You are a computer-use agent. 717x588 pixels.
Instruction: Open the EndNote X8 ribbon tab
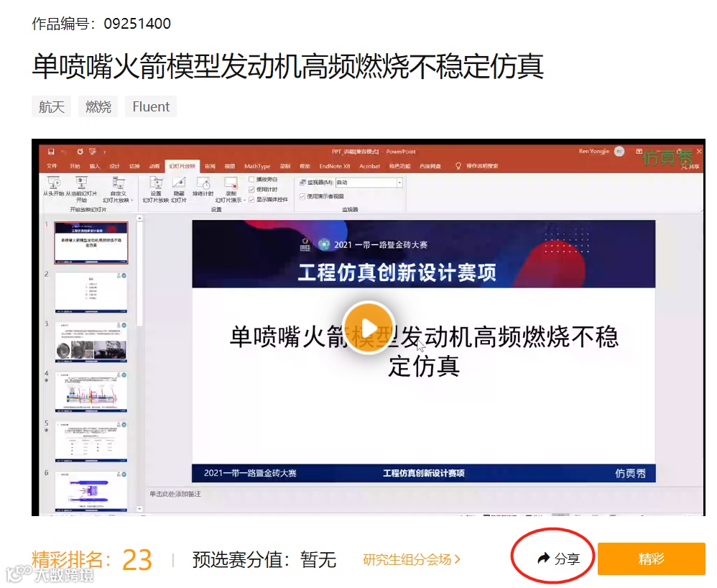click(x=335, y=166)
